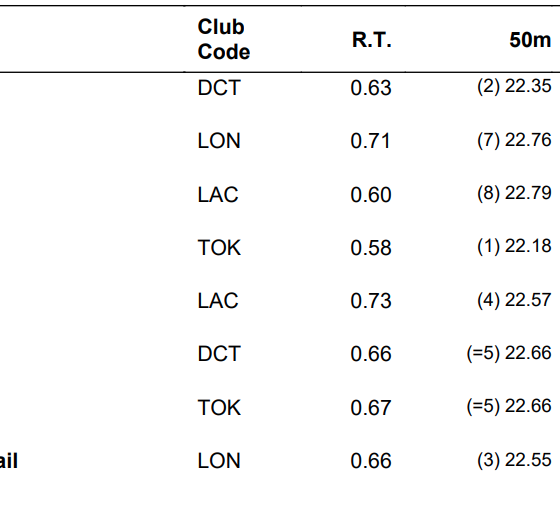The image size is (560, 510).
Task: Click the split time (3) 22.55
Action: [514, 460]
